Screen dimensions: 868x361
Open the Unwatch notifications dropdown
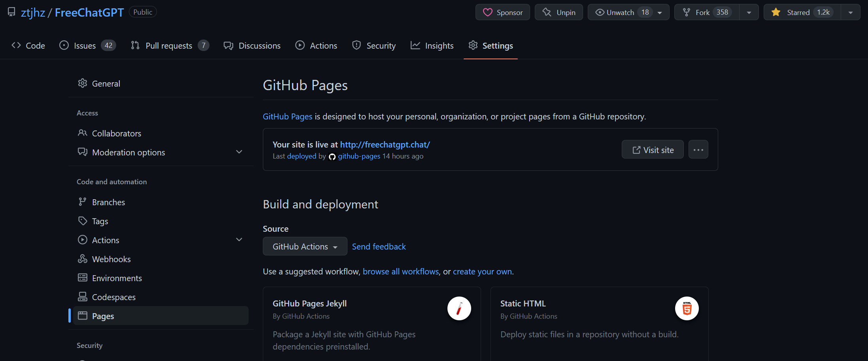[628, 12]
